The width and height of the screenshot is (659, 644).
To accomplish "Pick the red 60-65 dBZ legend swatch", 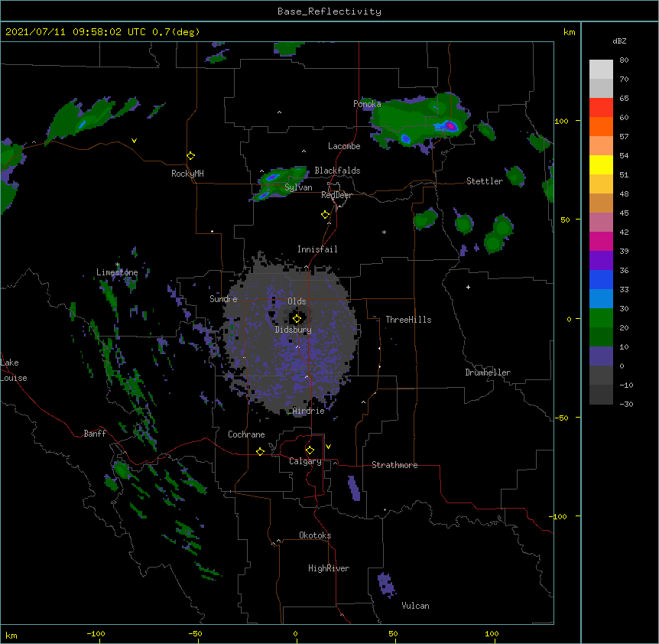I will coord(601,108).
